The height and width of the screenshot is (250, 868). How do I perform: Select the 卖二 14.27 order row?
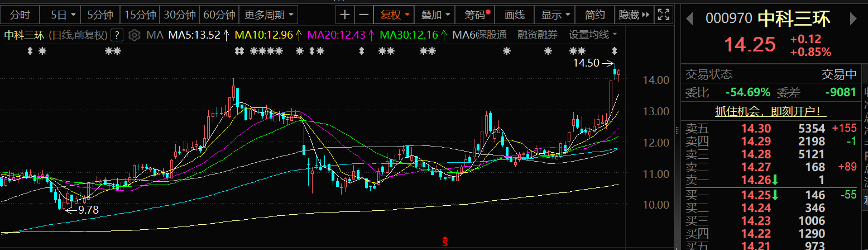(x=771, y=167)
